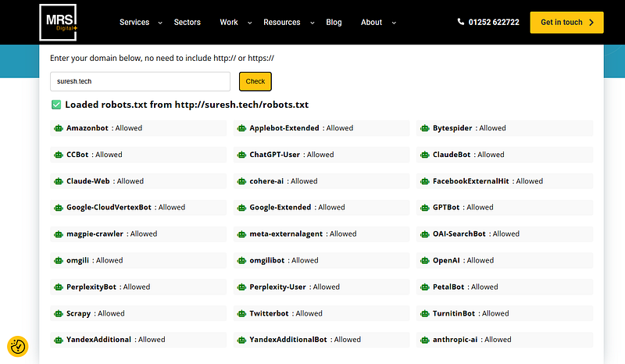
Task: Click the robot icon next to Scrapy
Action: tap(59, 314)
